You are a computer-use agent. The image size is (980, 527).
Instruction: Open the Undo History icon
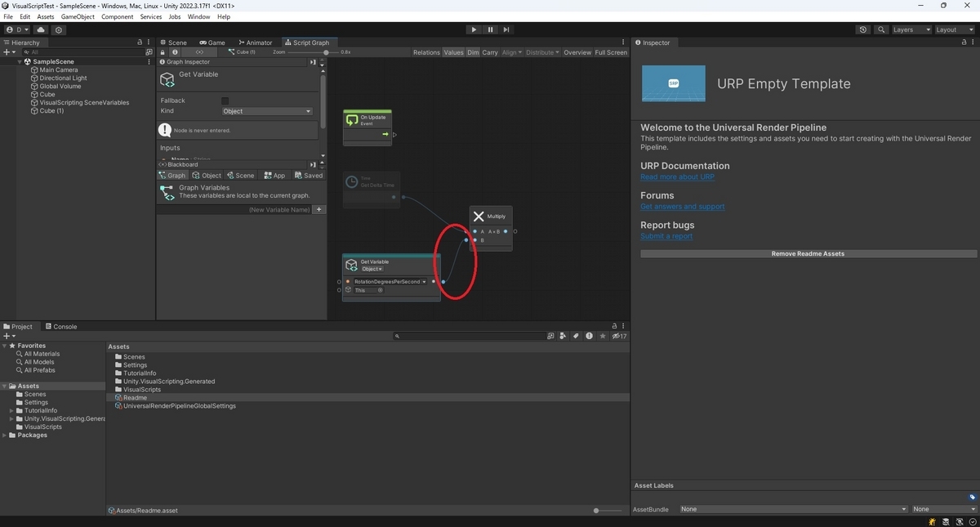(863, 29)
